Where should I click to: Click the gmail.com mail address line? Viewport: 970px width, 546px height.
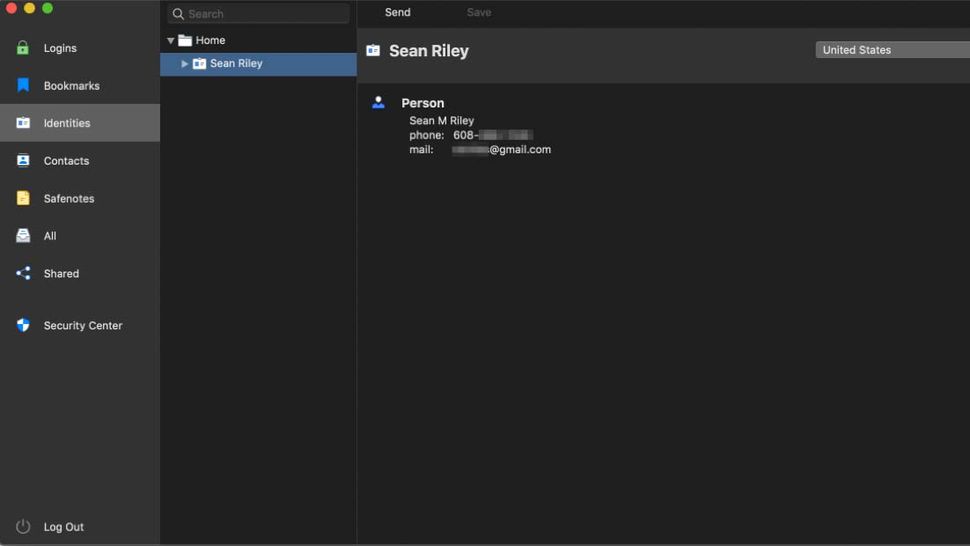click(x=500, y=150)
